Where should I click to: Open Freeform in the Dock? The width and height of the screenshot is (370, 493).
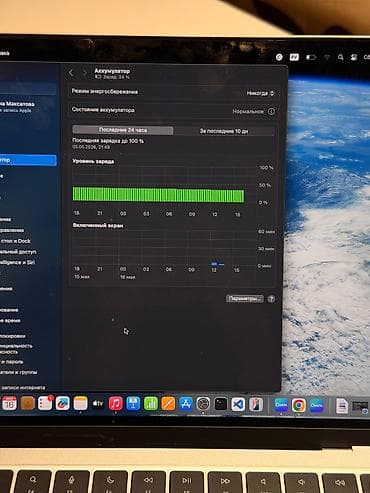pos(63,404)
